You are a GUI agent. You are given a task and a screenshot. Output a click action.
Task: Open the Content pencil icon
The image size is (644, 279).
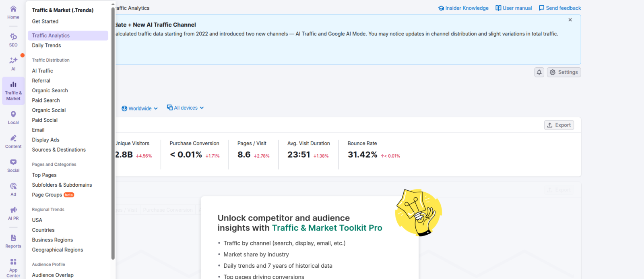coord(13,139)
